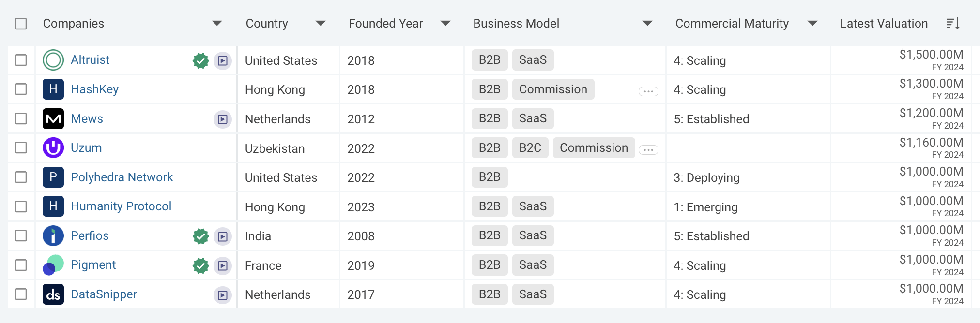Click the DataSnipper logo icon

[53, 294]
